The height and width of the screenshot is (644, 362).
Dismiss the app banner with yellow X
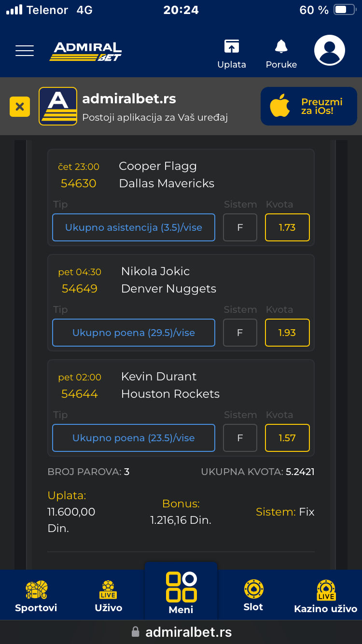click(x=20, y=107)
